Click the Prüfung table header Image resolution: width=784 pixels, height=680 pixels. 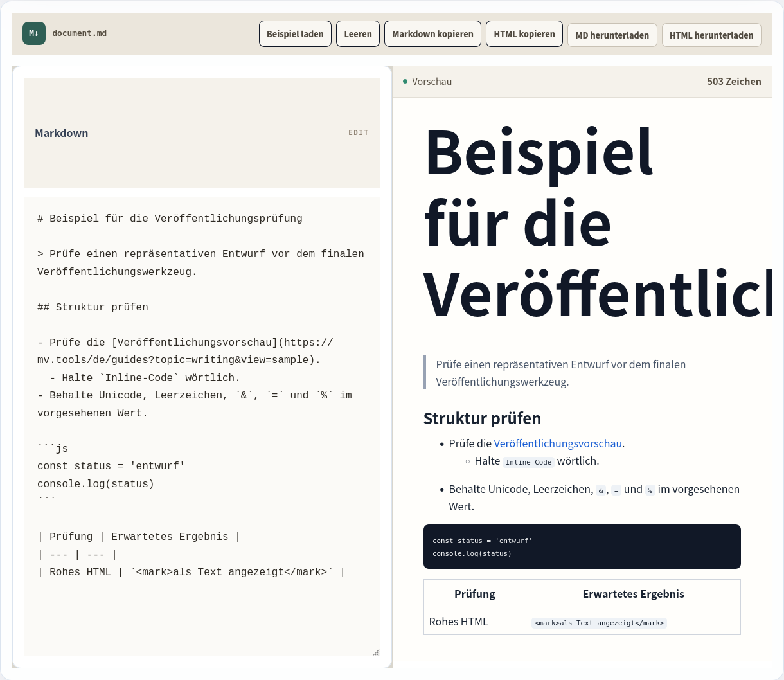[x=475, y=593]
